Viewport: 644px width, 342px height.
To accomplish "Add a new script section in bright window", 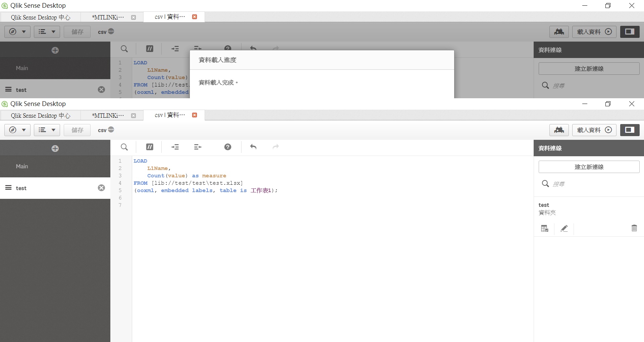I will 55,148.
